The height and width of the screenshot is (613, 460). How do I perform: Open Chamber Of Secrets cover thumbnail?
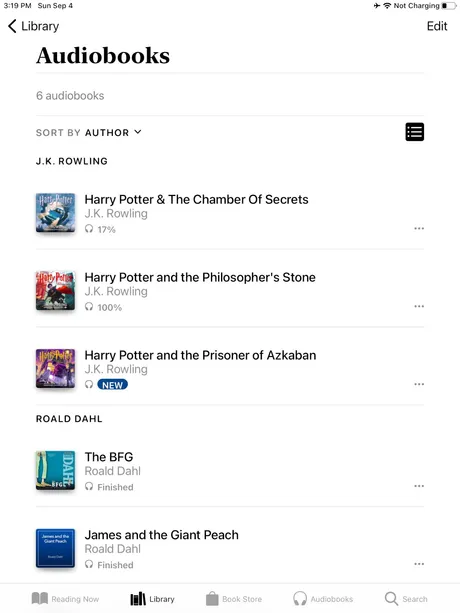click(55, 213)
